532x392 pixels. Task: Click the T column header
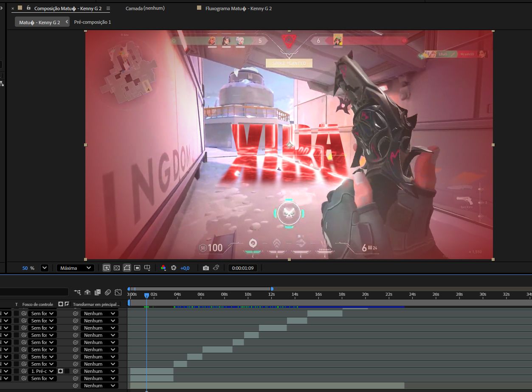point(17,305)
